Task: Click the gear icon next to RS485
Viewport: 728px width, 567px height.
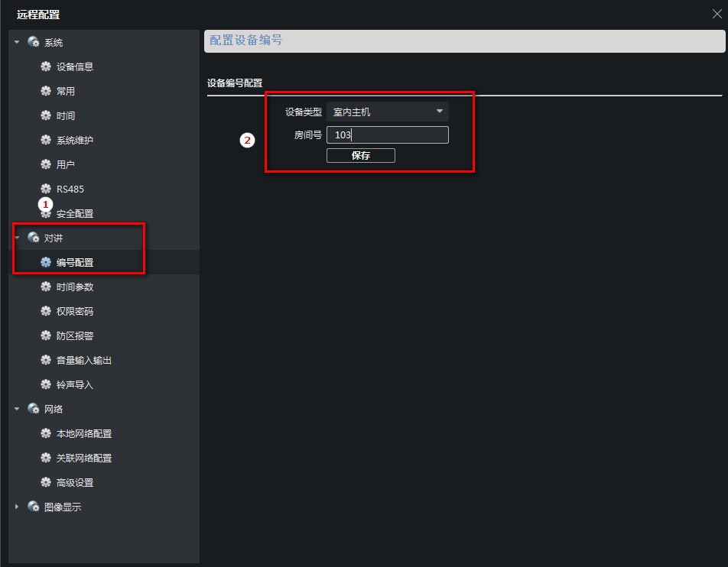Action: pyautogui.click(x=46, y=189)
